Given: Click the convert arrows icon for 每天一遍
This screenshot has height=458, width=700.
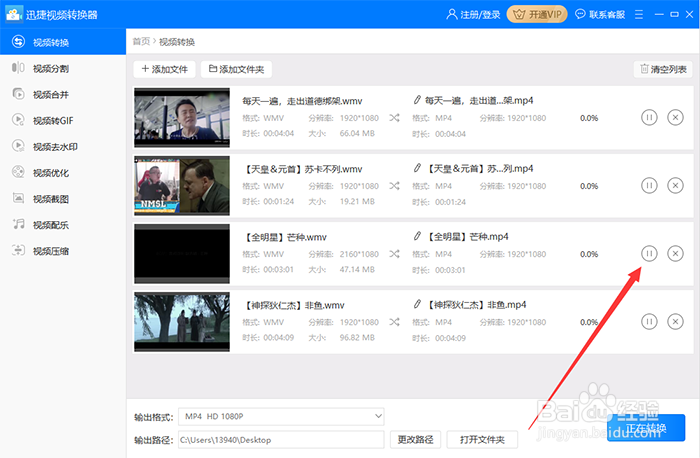Looking at the screenshot, I should 394,118.
